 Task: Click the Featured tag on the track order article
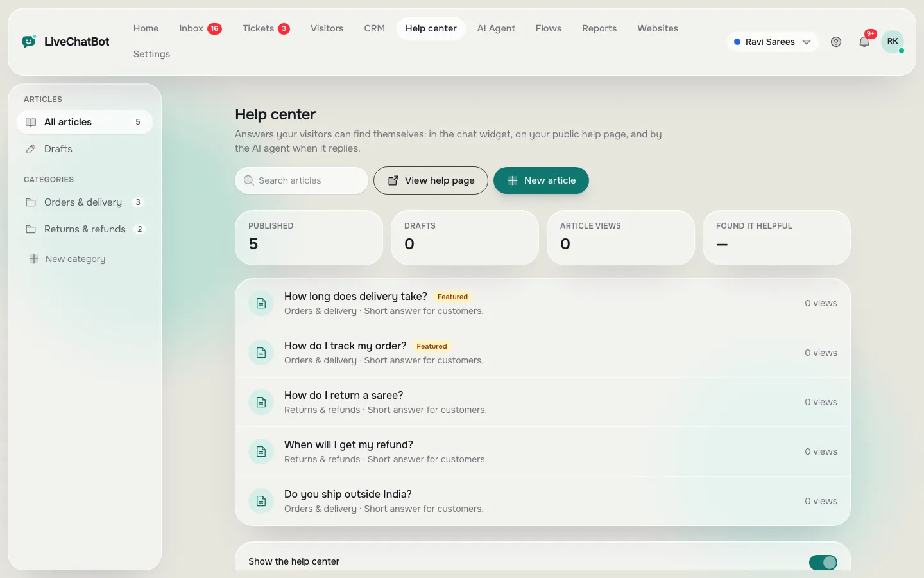click(x=431, y=346)
